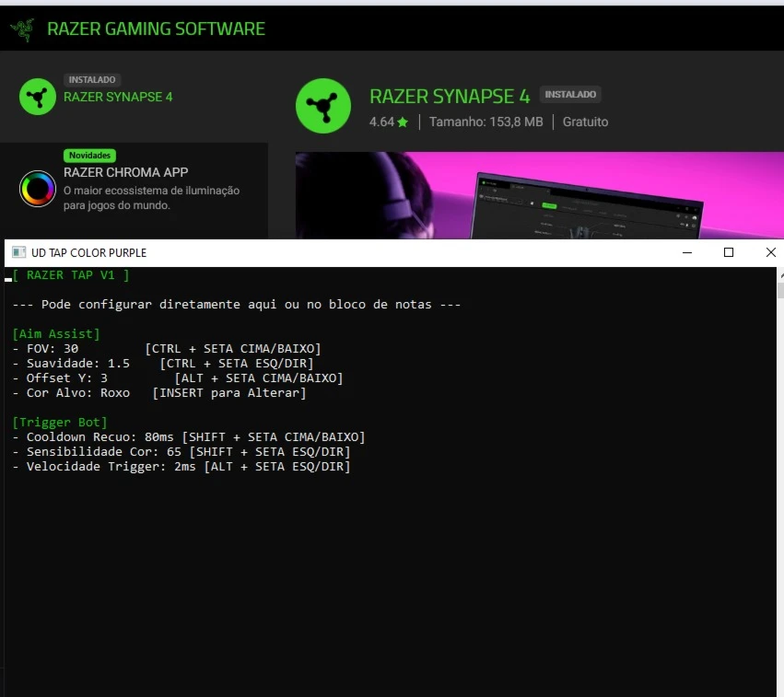Click the green rating star next to 4.64
The width and height of the screenshot is (784, 697).
point(403,122)
